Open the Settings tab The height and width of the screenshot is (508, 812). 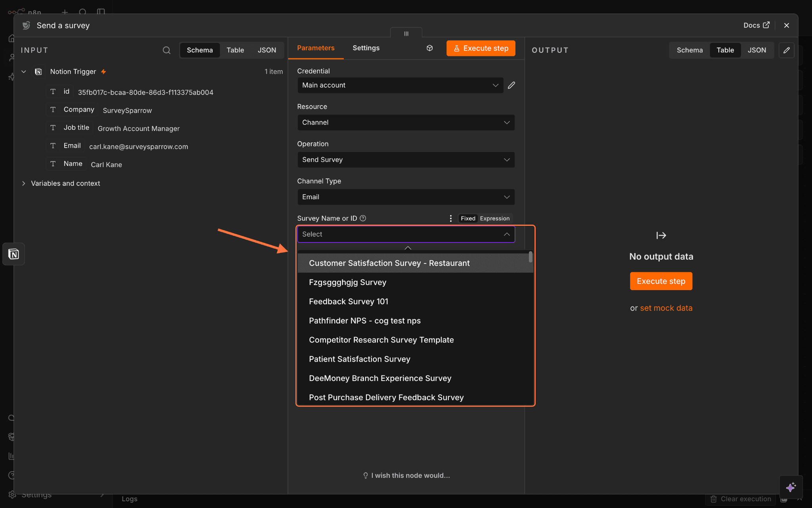pos(366,48)
